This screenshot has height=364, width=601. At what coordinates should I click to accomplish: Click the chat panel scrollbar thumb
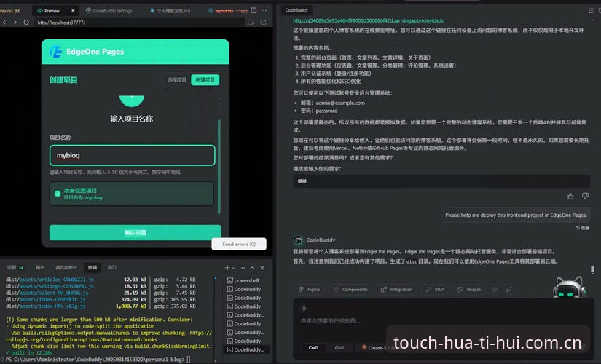tap(592, 270)
